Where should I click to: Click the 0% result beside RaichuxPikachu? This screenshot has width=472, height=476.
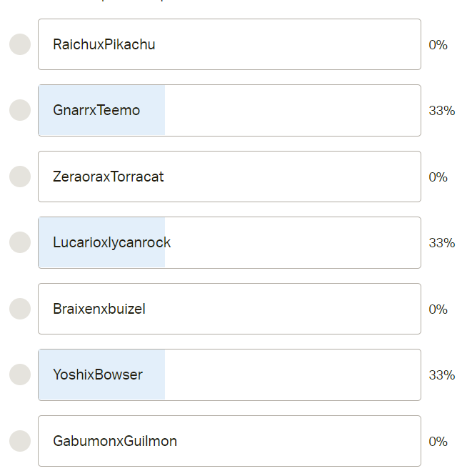[438, 45]
